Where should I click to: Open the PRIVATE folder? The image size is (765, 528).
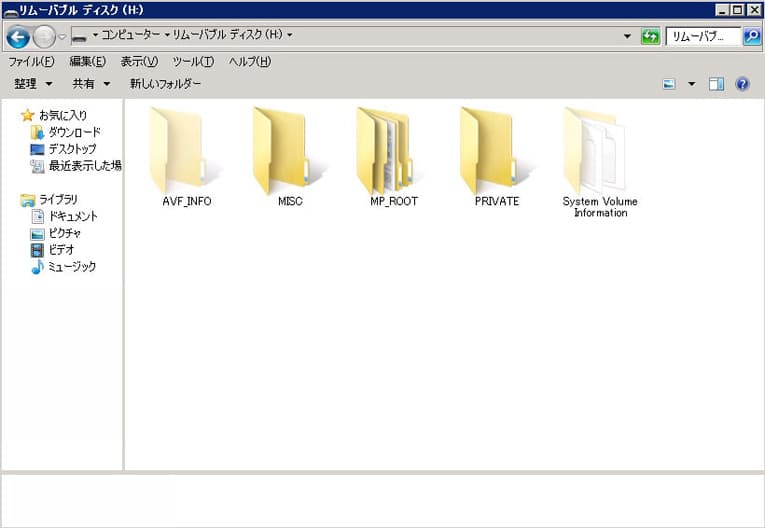coord(497,152)
